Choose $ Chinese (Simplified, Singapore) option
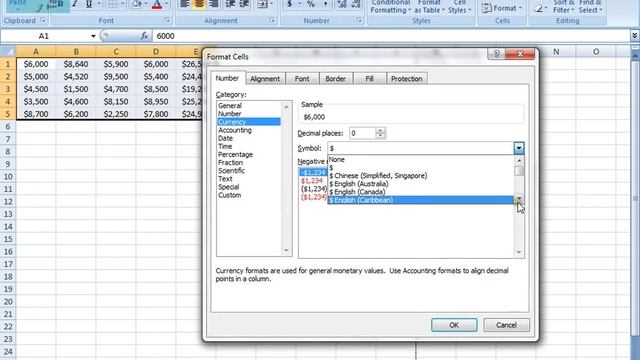 [420, 176]
